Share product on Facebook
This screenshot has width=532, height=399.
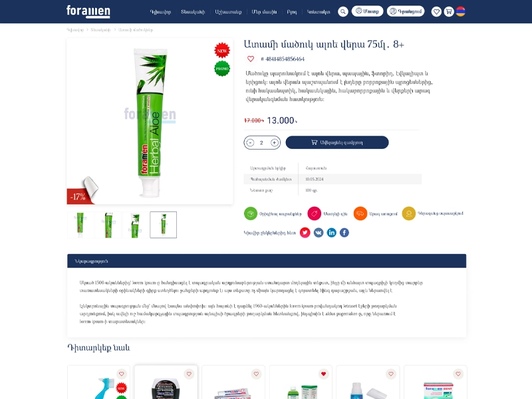point(344,232)
